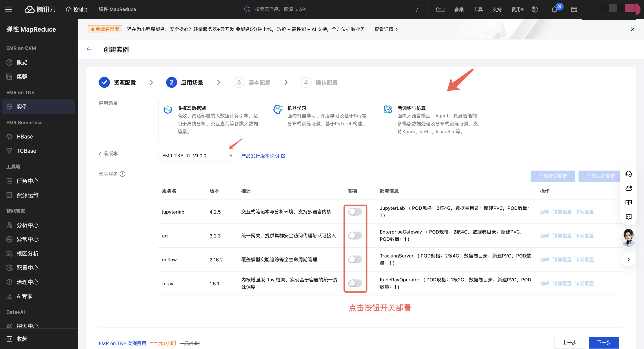Open the feedback message icon

pos(628,217)
